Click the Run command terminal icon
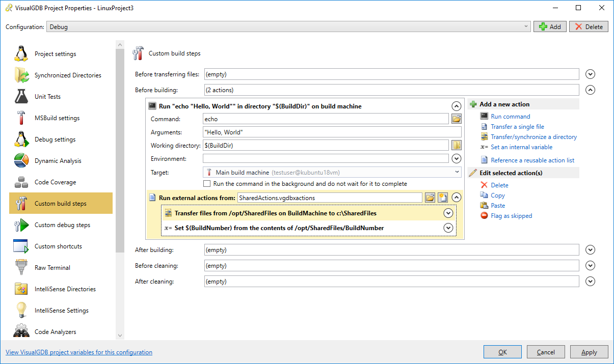This screenshot has width=614, height=364. tap(484, 117)
